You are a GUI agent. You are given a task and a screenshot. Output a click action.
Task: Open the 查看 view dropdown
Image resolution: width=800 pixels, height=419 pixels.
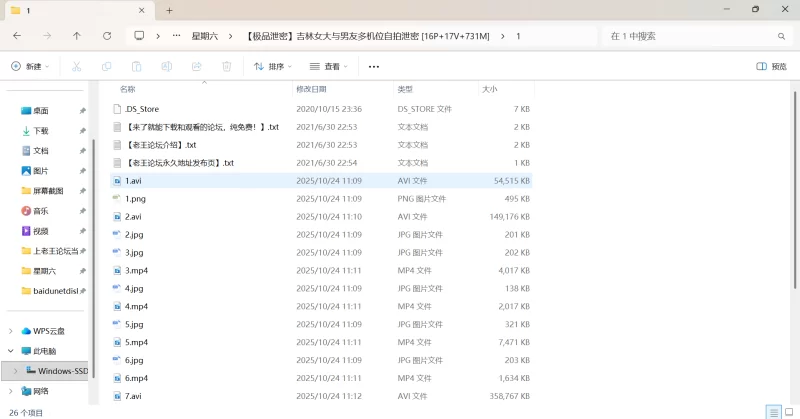(328, 66)
